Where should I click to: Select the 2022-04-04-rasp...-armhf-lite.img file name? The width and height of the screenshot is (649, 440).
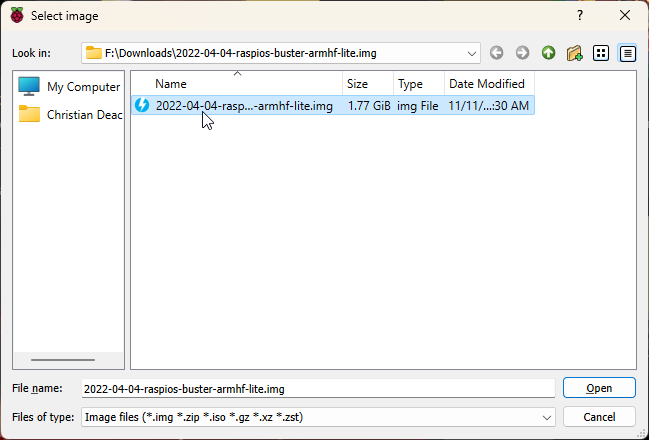244,106
